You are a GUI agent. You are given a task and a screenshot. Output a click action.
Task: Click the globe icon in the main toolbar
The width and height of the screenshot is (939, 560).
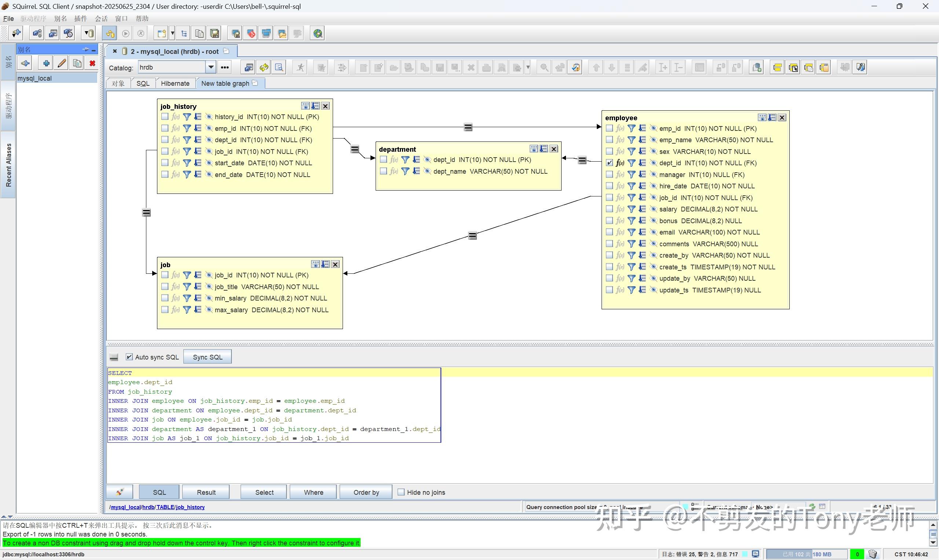point(317,33)
